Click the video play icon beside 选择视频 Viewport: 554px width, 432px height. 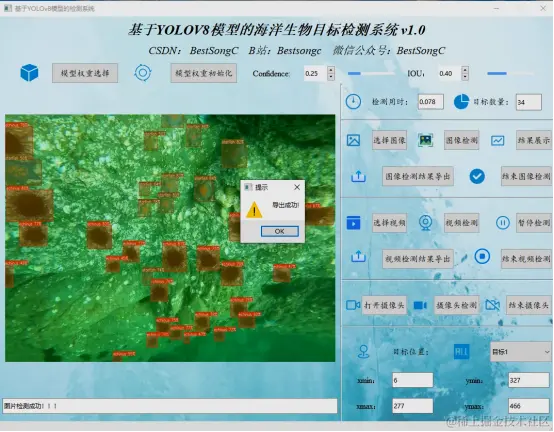353,223
